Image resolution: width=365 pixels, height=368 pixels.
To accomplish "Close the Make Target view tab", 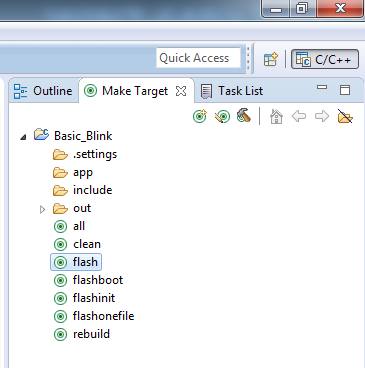I will coord(181,91).
